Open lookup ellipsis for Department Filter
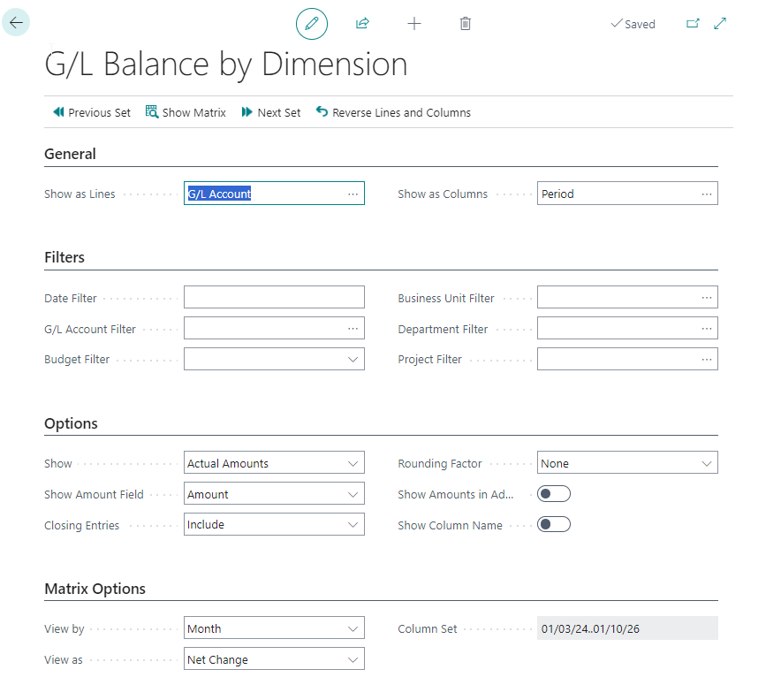 coord(707,329)
